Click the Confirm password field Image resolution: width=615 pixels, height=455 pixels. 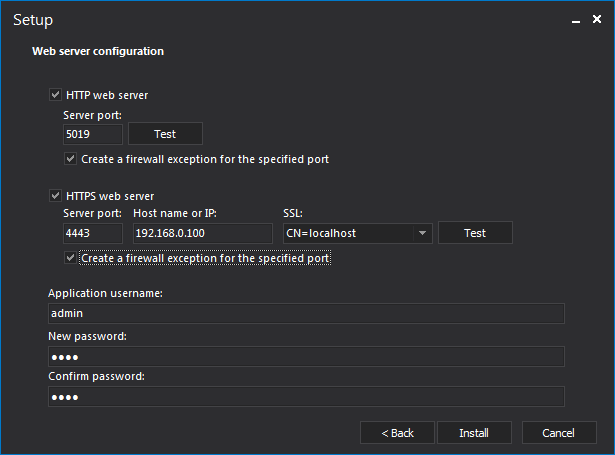click(306, 397)
